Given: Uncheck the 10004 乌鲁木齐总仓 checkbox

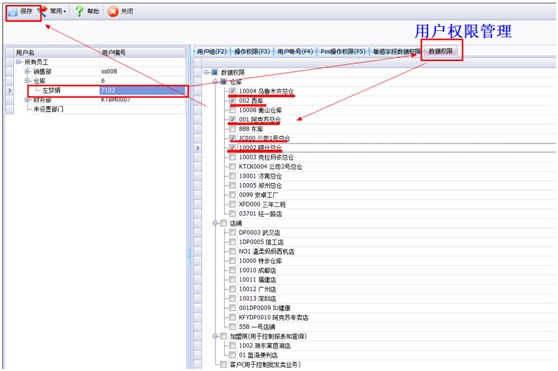Looking at the screenshot, I should (x=232, y=91).
